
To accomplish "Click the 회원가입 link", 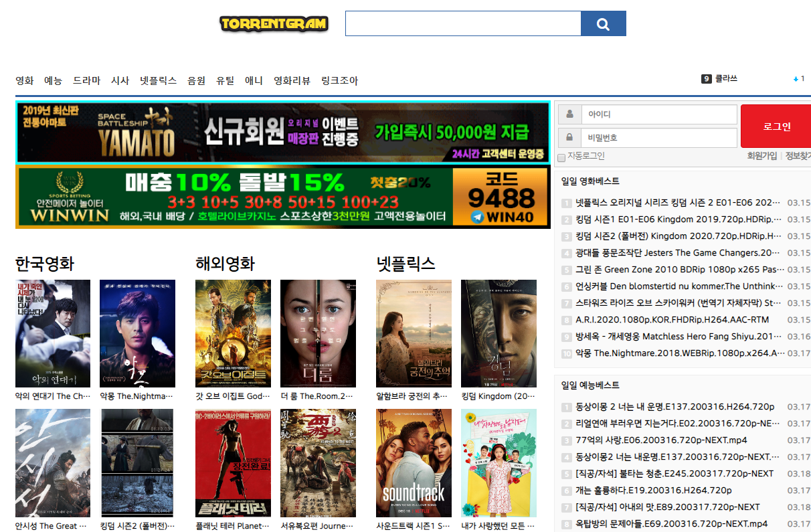I will pyautogui.click(x=762, y=156).
